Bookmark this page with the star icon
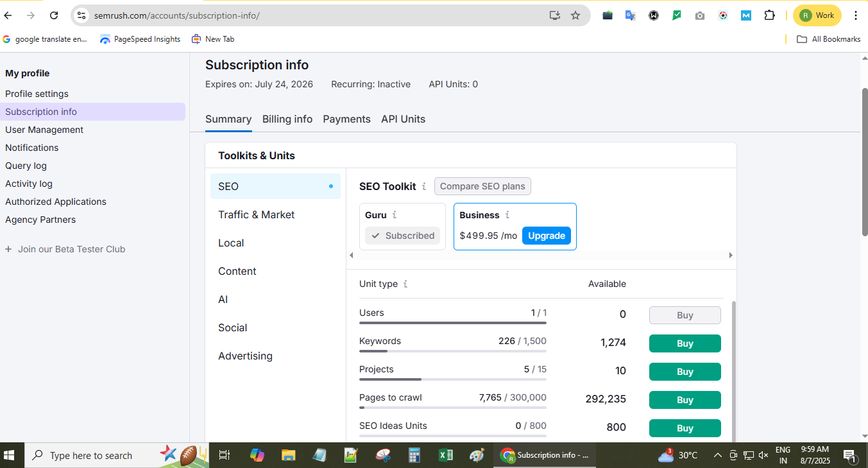Screen dimensions: 868x468 [x=575, y=15]
